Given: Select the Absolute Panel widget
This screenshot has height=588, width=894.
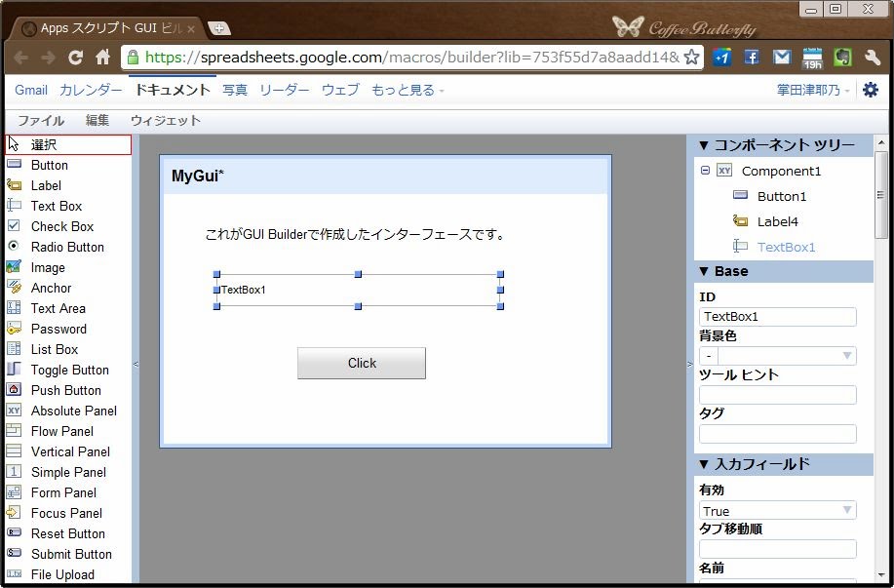Looking at the screenshot, I should click(73, 411).
